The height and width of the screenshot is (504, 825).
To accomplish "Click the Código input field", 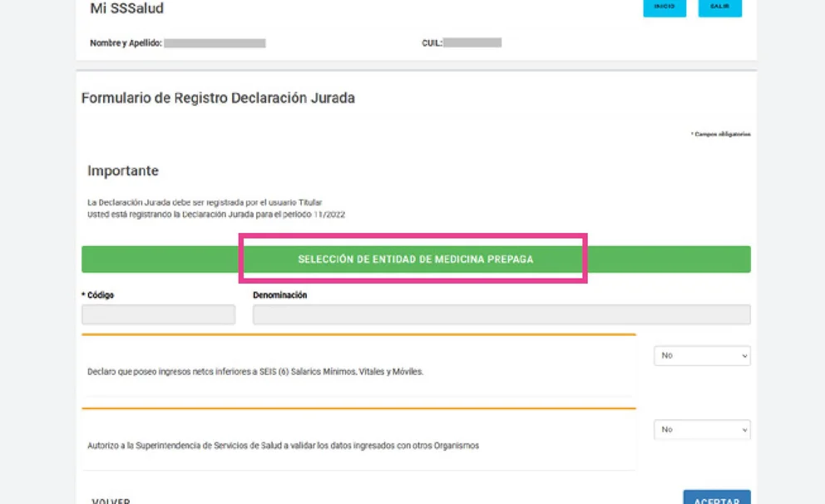I will (x=158, y=314).
